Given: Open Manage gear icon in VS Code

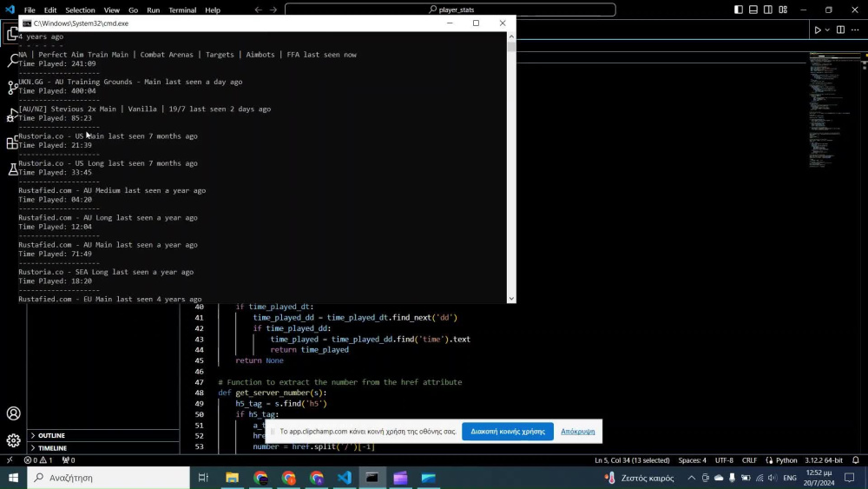Looking at the screenshot, I should point(13,440).
